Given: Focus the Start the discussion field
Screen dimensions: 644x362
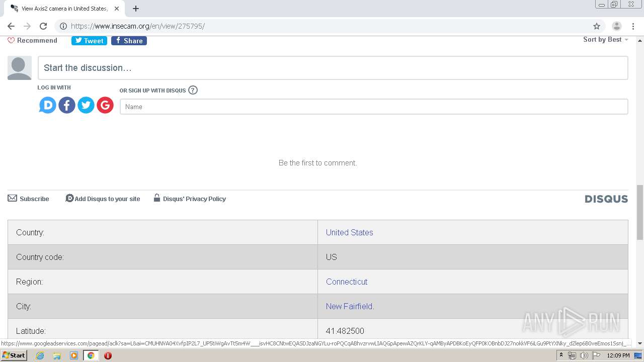Looking at the screenshot, I should click(x=333, y=68).
